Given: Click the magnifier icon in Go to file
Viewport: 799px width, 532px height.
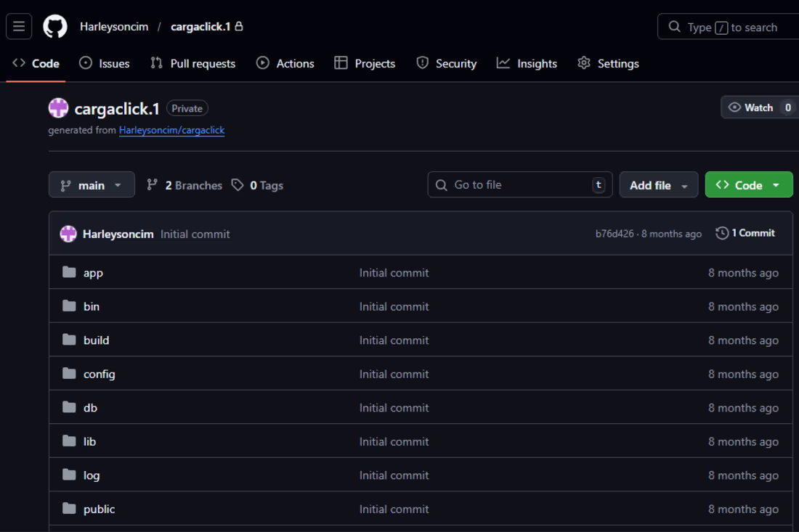Looking at the screenshot, I should [442, 185].
